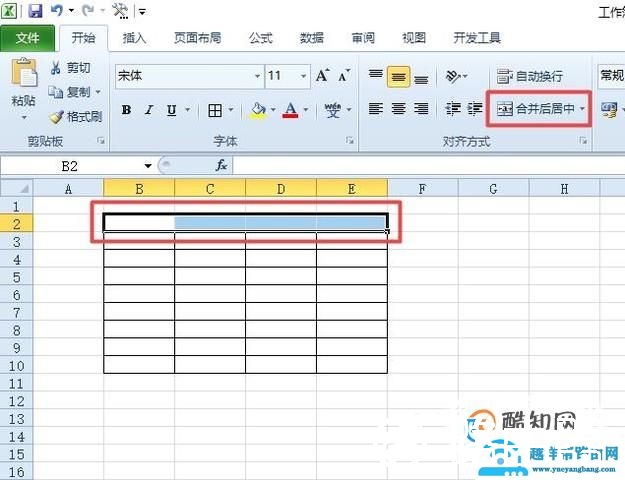The height and width of the screenshot is (480, 625).
Task: Select the Format Painter (格式刷) brush
Action: point(75,117)
